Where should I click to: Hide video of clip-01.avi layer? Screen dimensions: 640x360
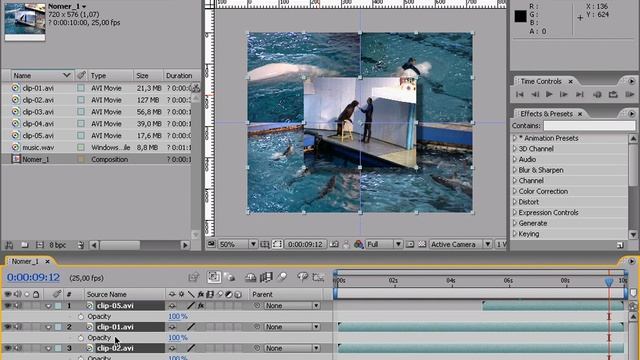pyautogui.click(x=8, y=327)
